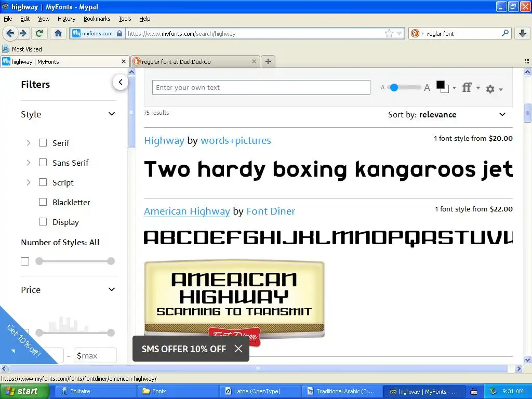Switch to Fonts folder in the taskbar
This screenshot has width=532, height=399.
pyautogui.click(x=178, y=391)
